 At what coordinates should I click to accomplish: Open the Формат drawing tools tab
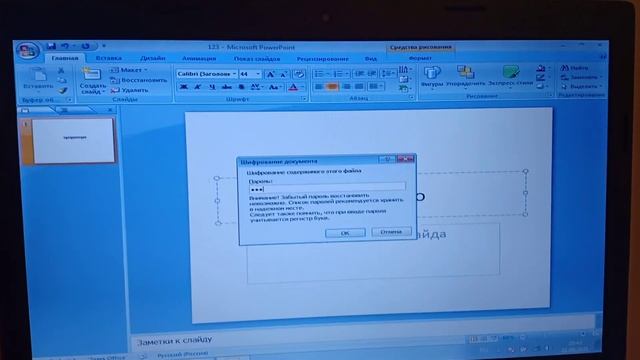[x=420, y=58]
